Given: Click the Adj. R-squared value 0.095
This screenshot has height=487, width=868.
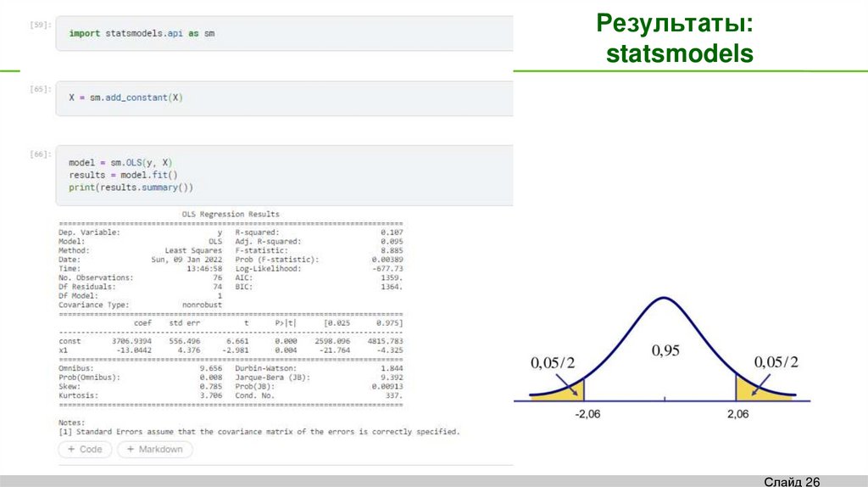Looking at the screenshot, I should click(392, 242).
